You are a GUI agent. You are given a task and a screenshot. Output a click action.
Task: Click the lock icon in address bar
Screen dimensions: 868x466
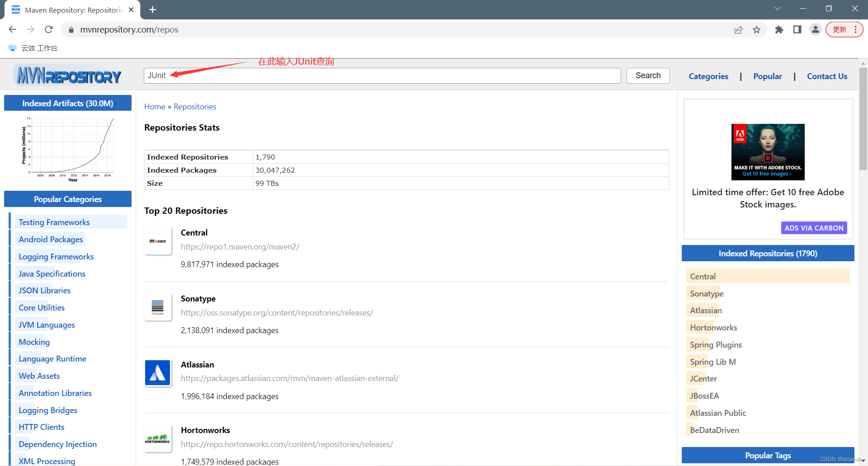(x=71, y=30)
